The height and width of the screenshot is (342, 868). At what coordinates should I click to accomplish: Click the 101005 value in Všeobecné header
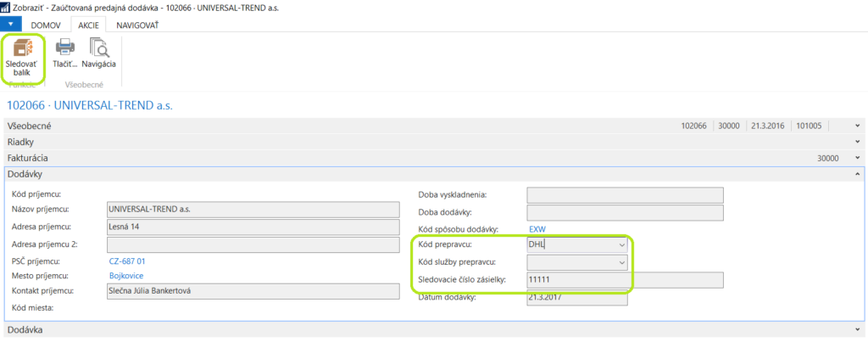(x=809, y=126)
